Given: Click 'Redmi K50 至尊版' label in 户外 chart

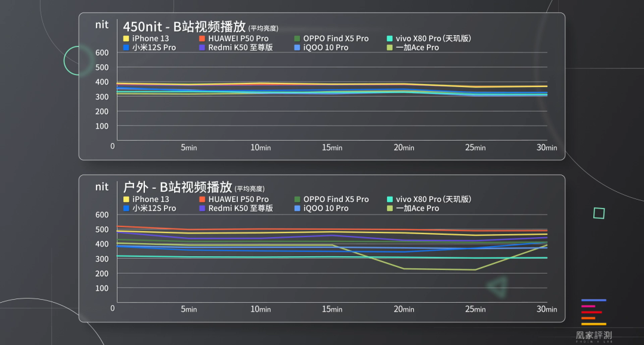Looking at the screenshot, I should point(240,209).
